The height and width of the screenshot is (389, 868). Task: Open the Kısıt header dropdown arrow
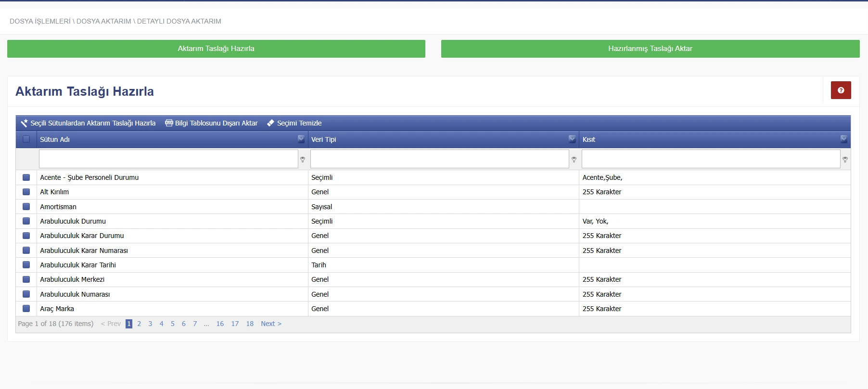843,139
